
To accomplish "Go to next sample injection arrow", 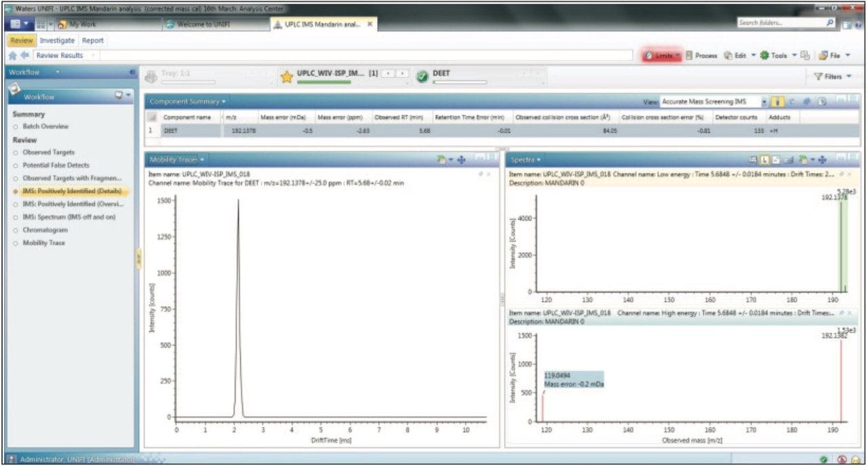I will 403,73.
